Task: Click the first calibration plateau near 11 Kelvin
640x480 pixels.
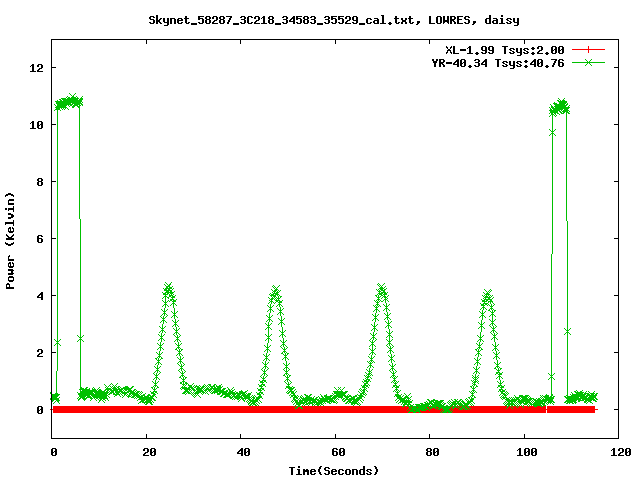Action: (69, 102)
